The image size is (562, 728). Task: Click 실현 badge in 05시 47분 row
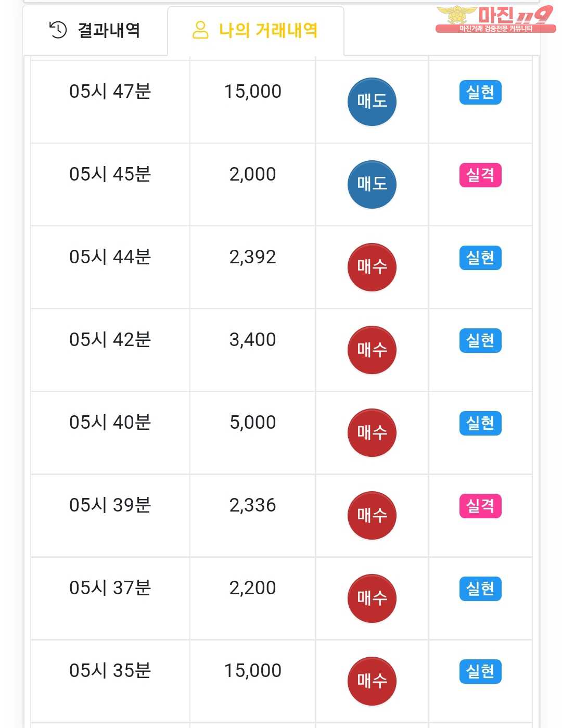click(x=480, y=92)
